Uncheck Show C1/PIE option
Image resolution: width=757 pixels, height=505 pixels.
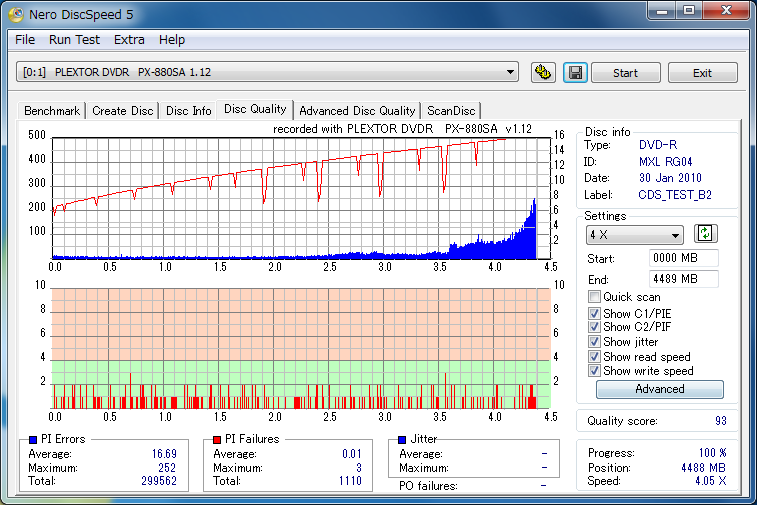pyautogui.click(x=595, y=314)
